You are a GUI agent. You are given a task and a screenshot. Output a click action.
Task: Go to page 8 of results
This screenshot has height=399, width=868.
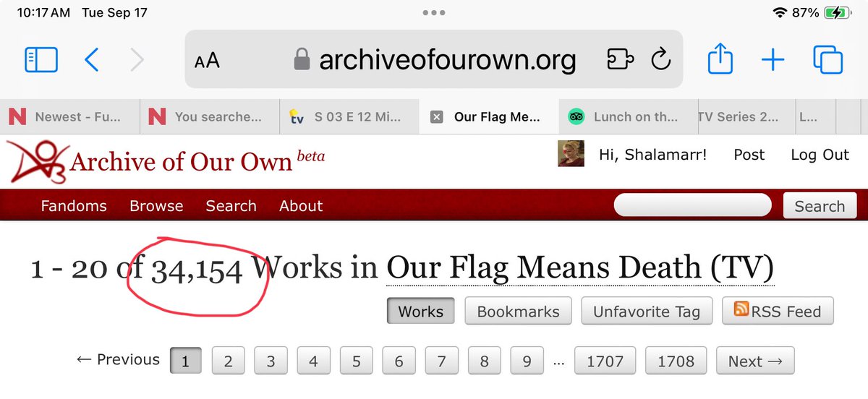(484, 361)
